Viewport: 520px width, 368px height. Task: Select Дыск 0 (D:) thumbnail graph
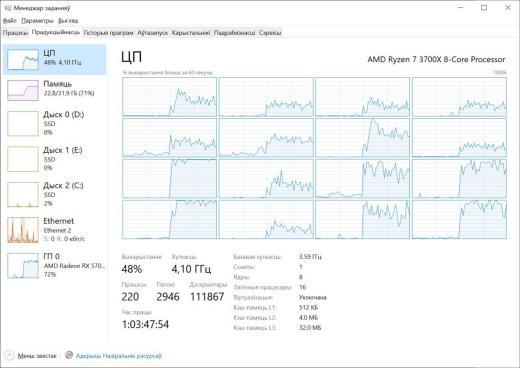pyautogui.click(x=23, y=124)
